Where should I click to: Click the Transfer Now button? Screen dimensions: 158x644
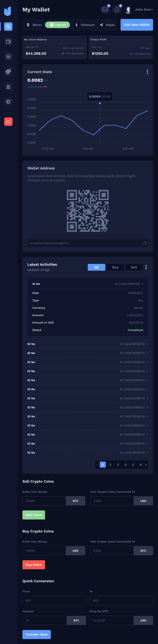(x=36, y=634)
